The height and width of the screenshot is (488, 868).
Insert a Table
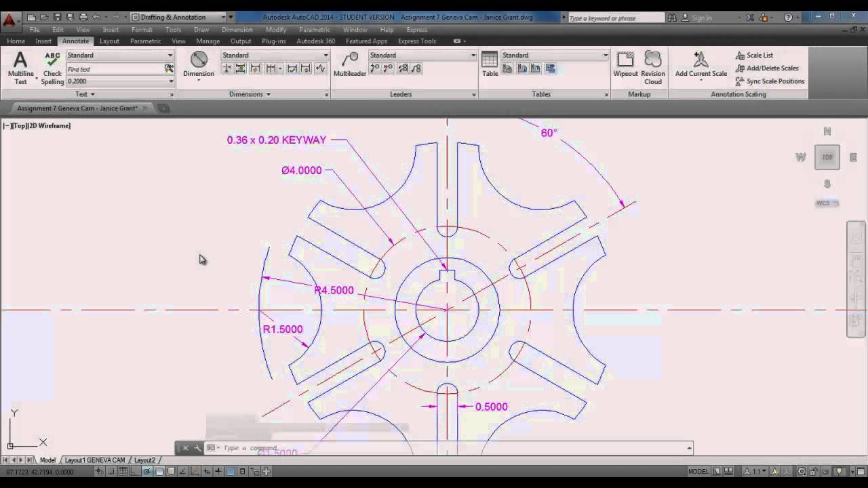point(490,64)
